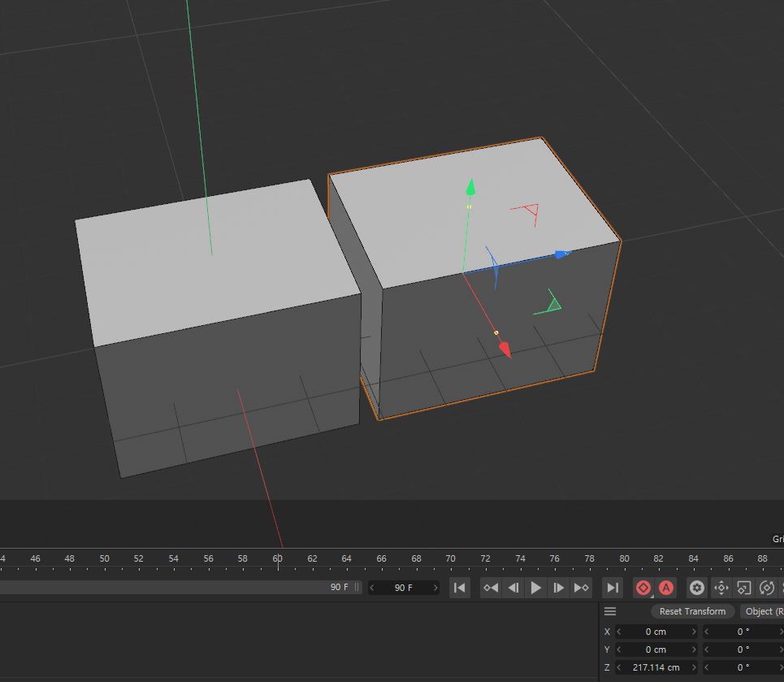The width and height of the screenshot is (784, 682).
Task: Click the Z position field 217.114 cm
Action: [656, 667]
